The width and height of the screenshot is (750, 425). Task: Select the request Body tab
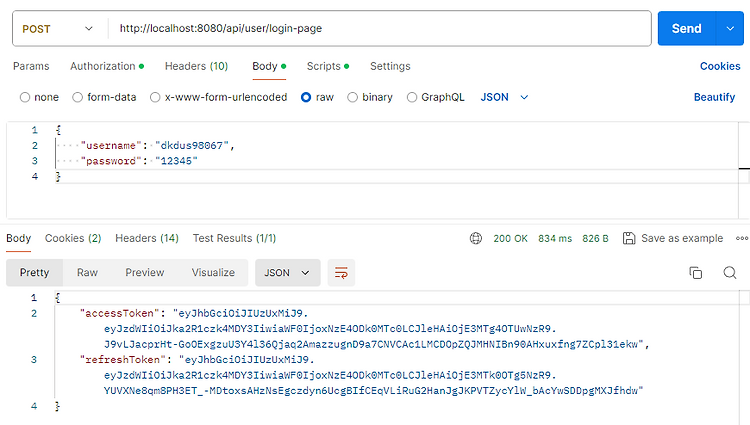[269, 66]
